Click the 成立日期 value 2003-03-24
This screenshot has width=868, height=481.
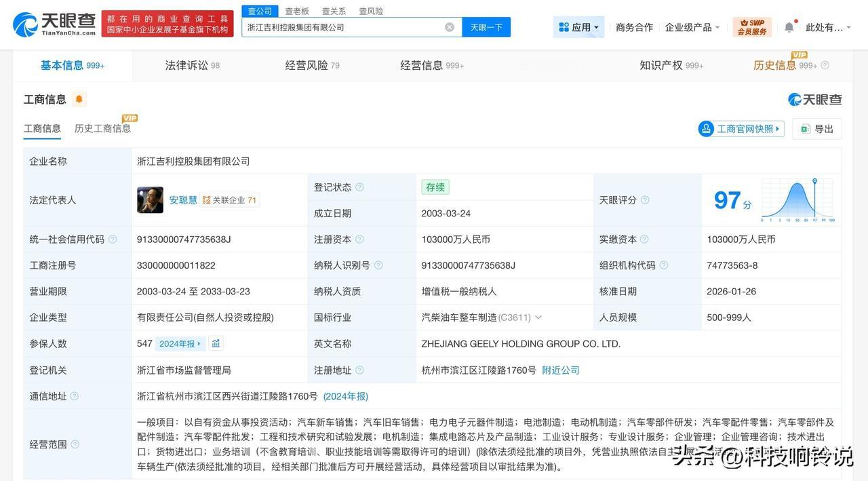(x=446, y=214)
